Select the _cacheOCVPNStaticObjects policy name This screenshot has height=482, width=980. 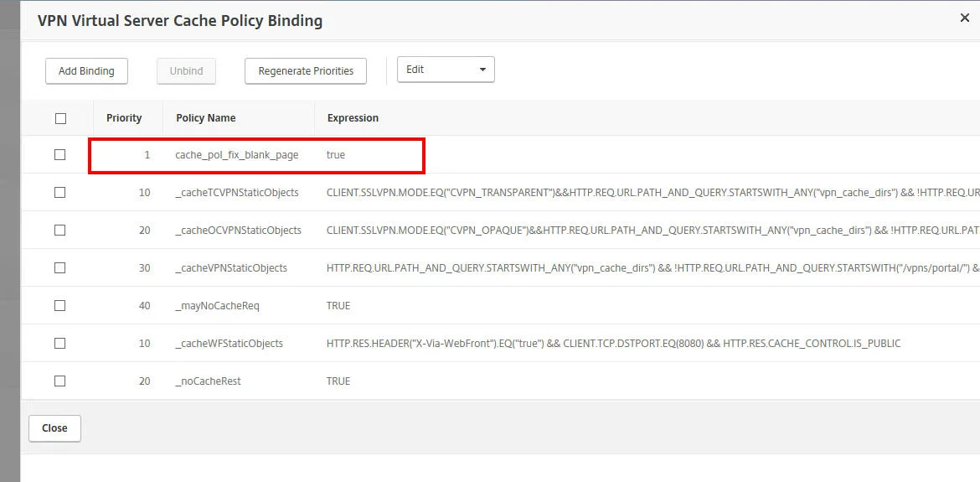tap(238, 230)
